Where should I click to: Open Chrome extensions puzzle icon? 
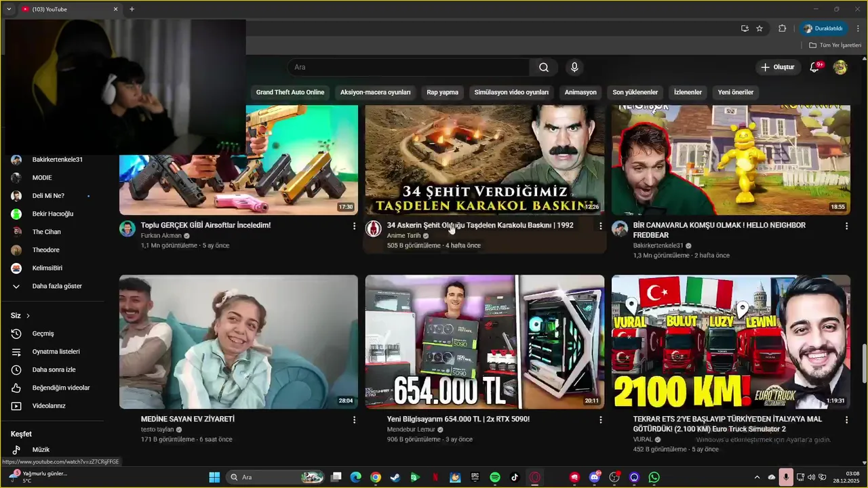tap(782, 28)
